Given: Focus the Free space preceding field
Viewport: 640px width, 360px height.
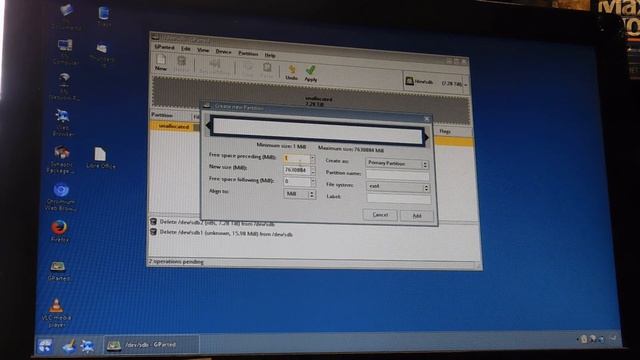Looking at the screenshot, I should 296,158.
